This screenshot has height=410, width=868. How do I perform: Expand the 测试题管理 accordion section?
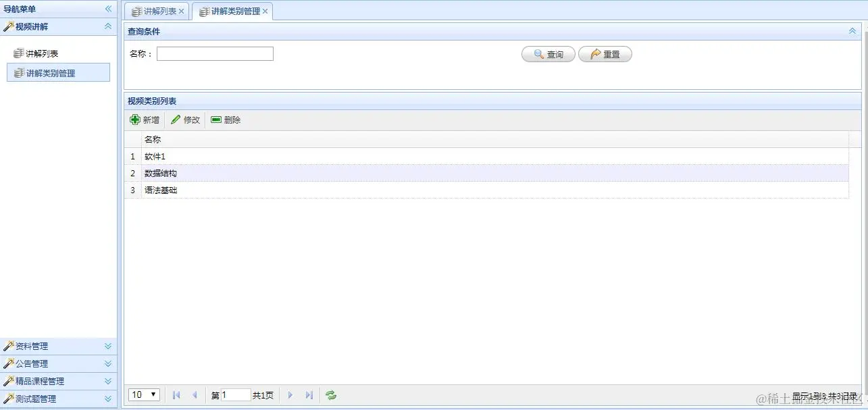[x=108, y=399]
